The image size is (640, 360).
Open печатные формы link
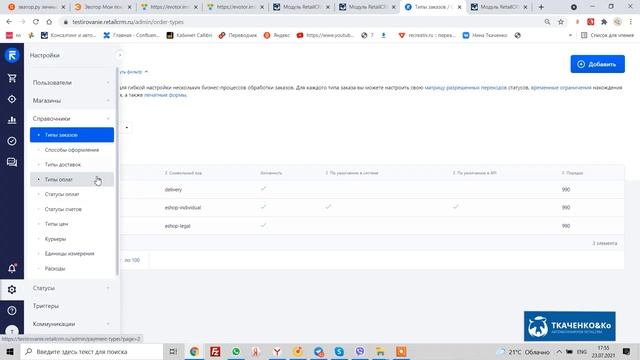[165, 95]
